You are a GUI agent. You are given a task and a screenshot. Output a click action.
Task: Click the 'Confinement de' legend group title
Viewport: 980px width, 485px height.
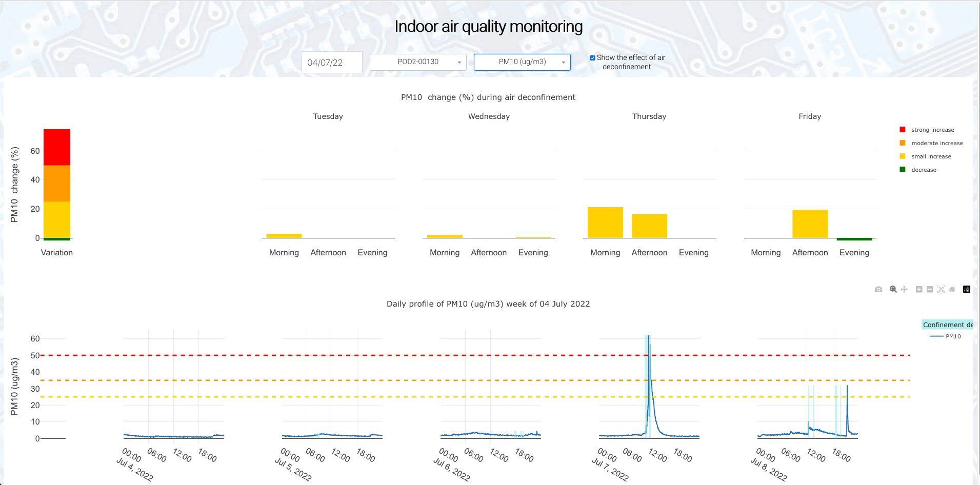click(948, 325)
